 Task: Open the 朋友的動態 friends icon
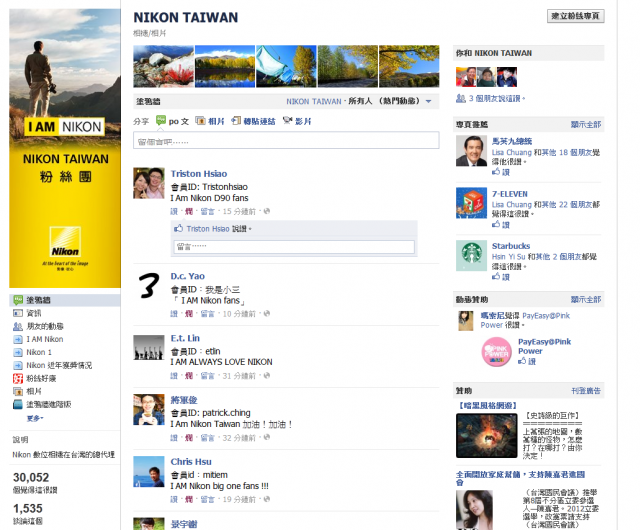pyautogui.click(x=18, y=326)
